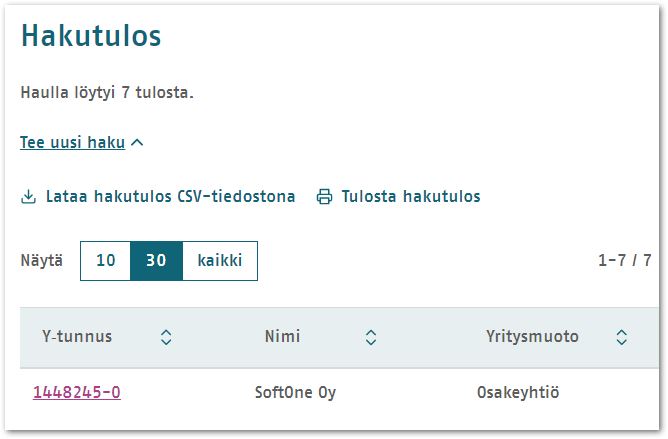Click the Y-tunnus column header

[x=77, y=336]
